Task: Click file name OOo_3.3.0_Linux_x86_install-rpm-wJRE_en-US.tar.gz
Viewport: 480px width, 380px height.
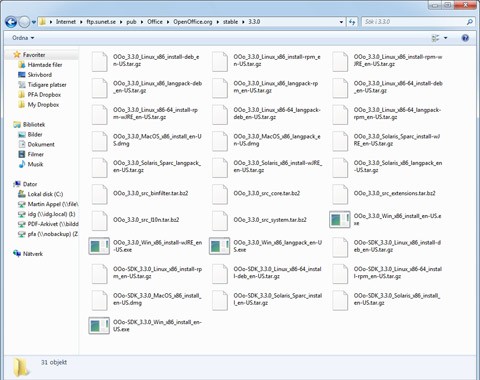Action: (x=398, y=60)
